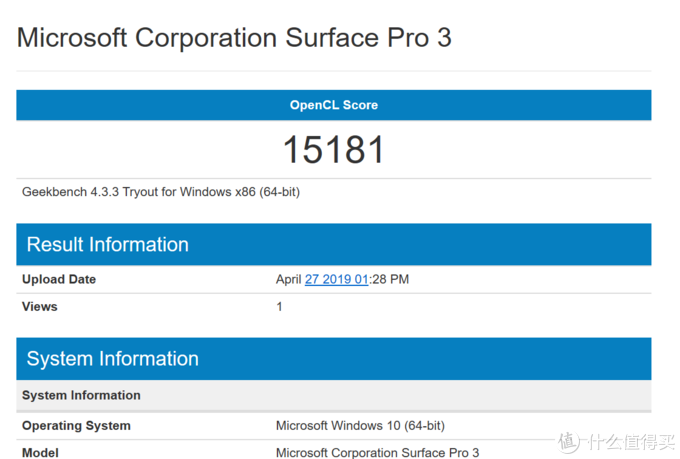Select the Model value Microsoft Corporation Surface Pro 3
The width and height of the screenshot is (680, 459).
coord(378,452)
